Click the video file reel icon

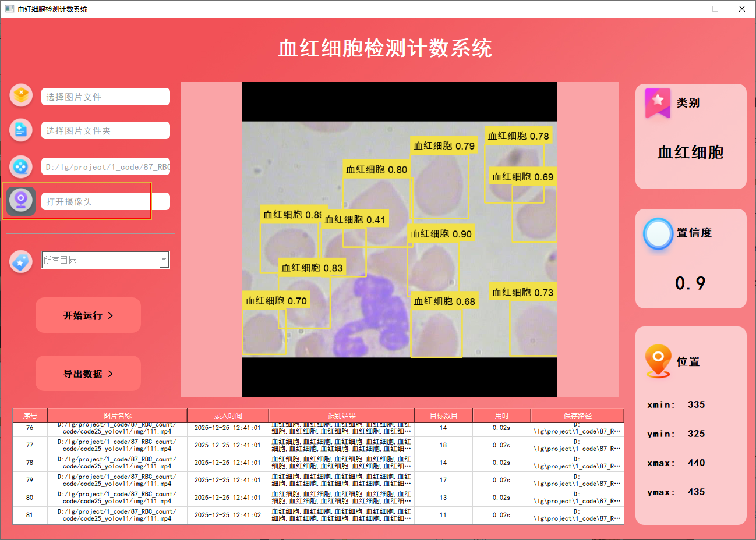point(21,166)
